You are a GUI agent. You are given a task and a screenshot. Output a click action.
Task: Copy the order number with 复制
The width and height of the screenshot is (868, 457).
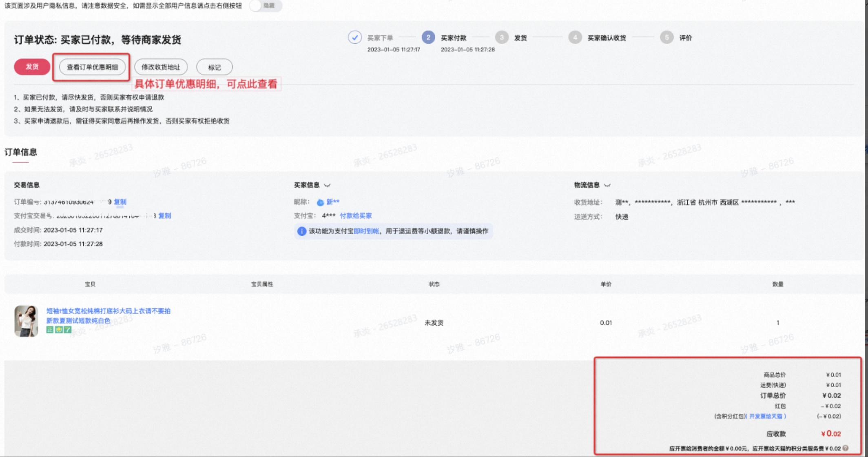(x=120, y=202)
